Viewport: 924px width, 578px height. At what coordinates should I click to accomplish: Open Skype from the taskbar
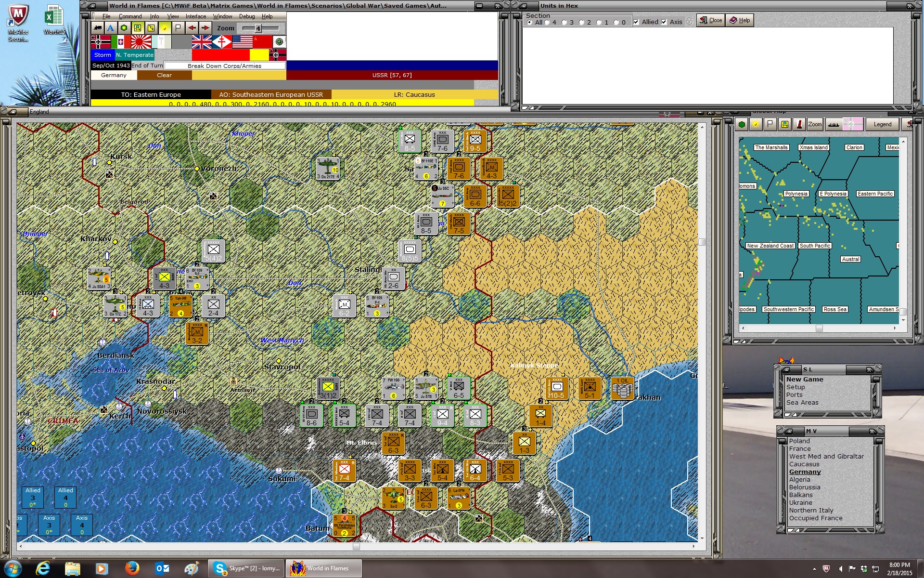click(x=246, y=568)
